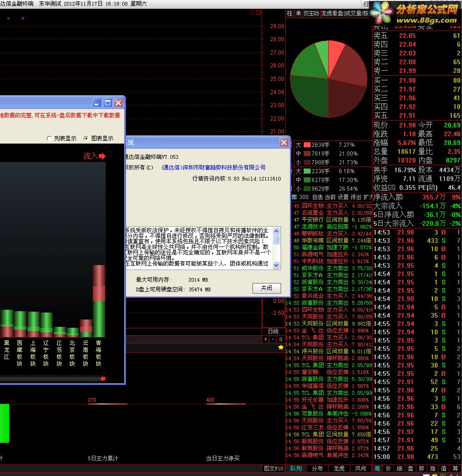Click the medium red 中 buy swatch

(307, 154)
